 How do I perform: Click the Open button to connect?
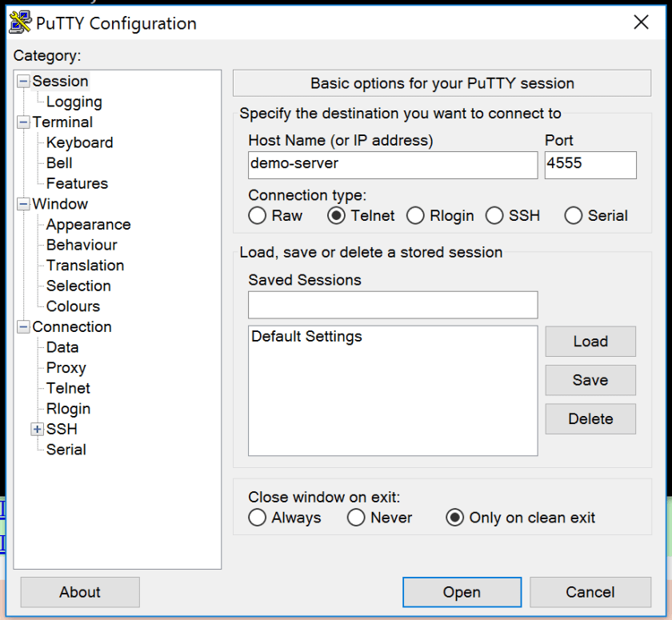[462, 592]
